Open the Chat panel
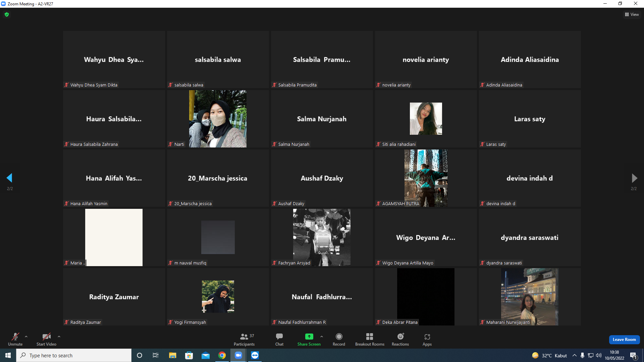 pyautogui.click(x=279, y=339)
